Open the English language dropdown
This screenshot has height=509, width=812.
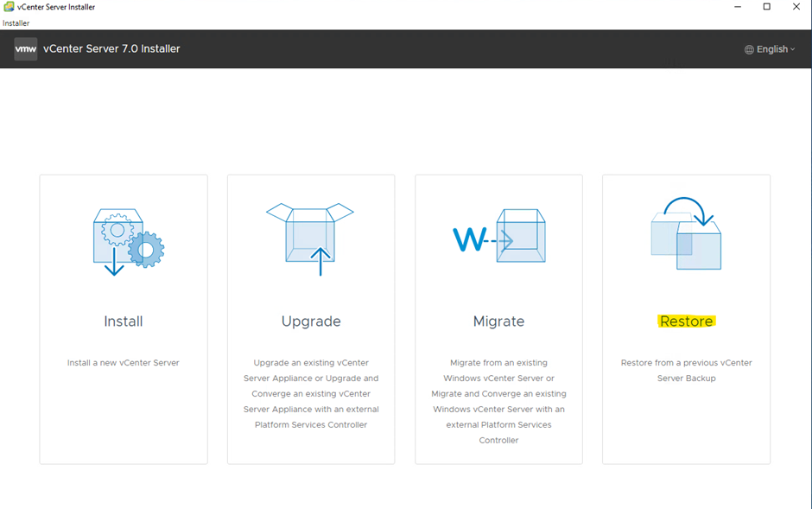coord(771,49)
